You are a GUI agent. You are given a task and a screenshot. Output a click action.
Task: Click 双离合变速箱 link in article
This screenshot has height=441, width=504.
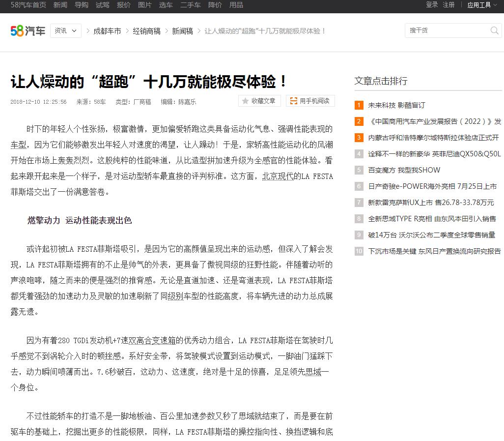pos(152,340)
